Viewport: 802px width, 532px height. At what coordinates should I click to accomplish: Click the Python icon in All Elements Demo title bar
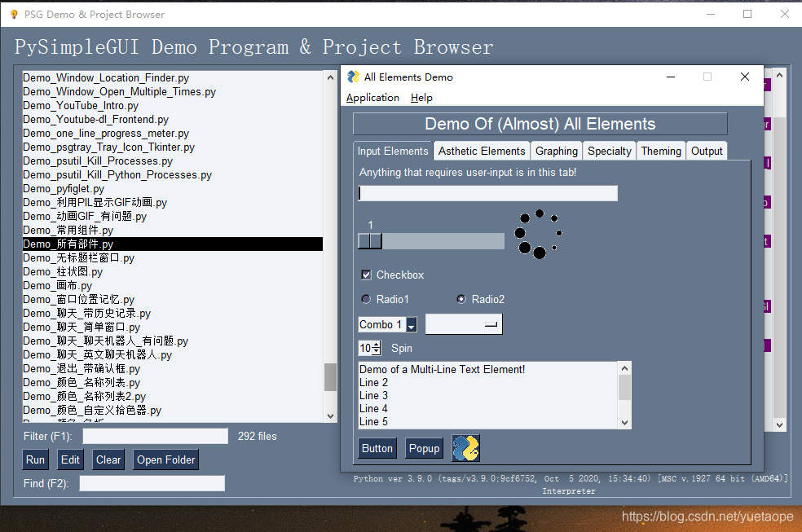pos(354,77)
